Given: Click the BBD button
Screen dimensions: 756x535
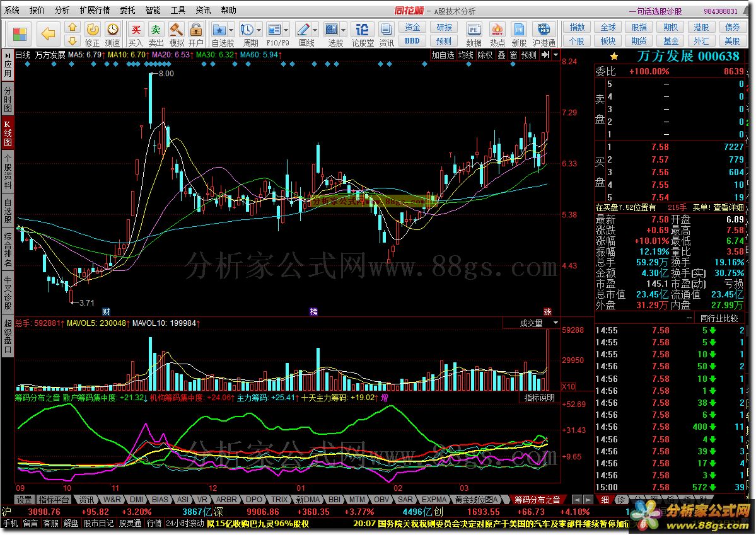Looking at the screenshot, I should (x=412, y=41).
